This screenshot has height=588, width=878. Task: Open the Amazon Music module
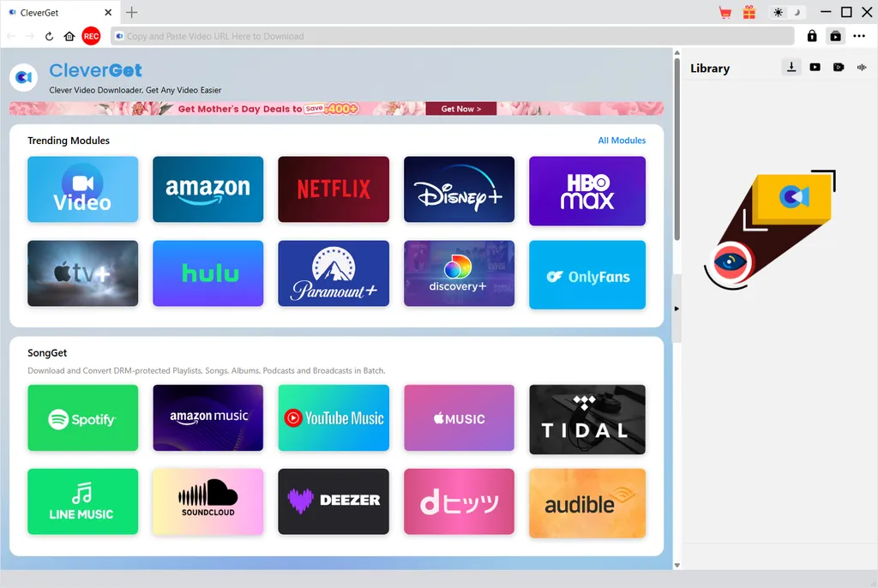coord(207,417)
